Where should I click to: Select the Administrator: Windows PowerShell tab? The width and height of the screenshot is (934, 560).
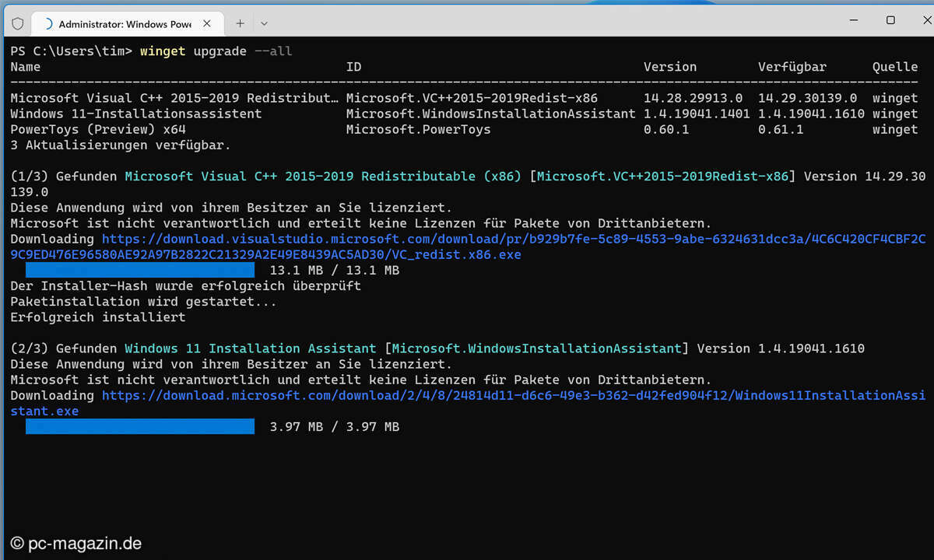tap(129, 23)
